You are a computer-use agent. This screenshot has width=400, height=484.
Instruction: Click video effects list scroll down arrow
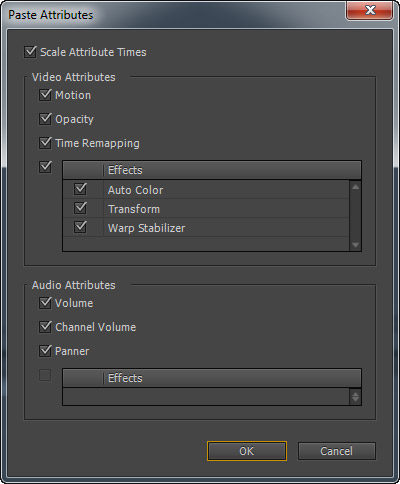tap(355, 245)
